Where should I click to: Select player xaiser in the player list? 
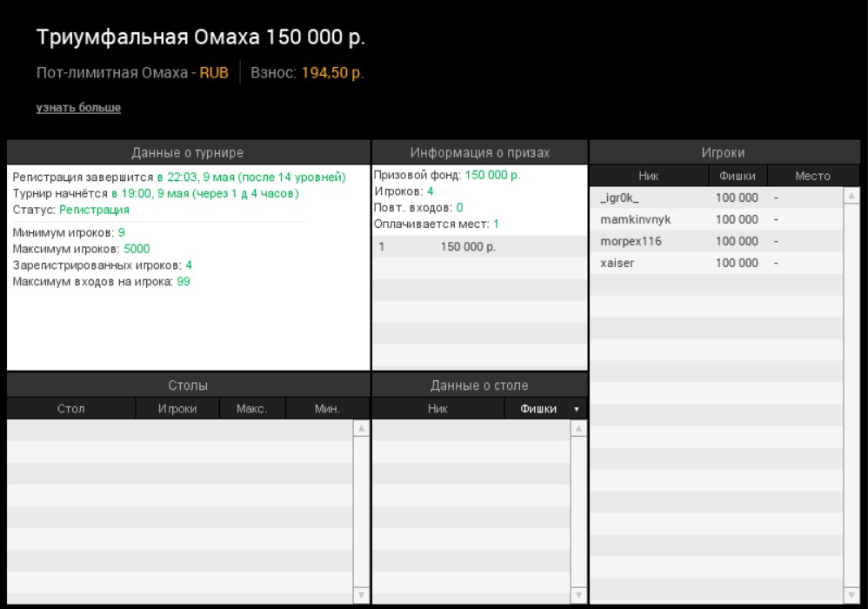pyautogui.click(x=617, y=264)
